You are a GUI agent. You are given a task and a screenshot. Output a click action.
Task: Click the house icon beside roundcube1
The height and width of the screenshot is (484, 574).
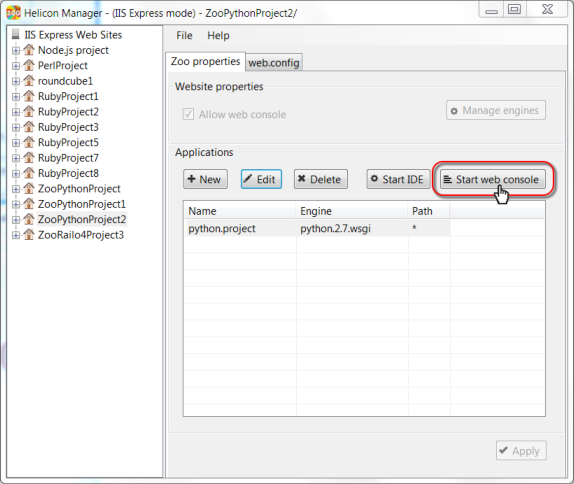[x=29, y=81]
